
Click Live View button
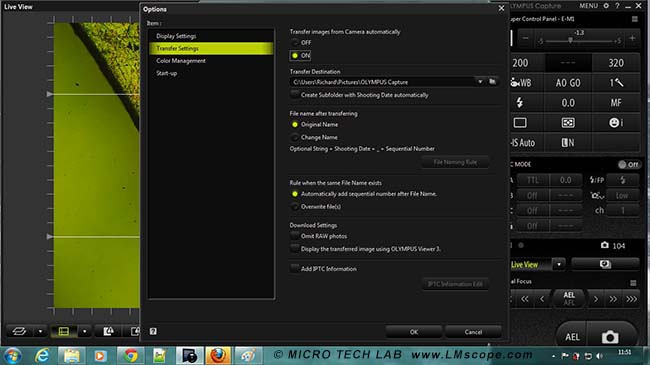tap(531, 264)
